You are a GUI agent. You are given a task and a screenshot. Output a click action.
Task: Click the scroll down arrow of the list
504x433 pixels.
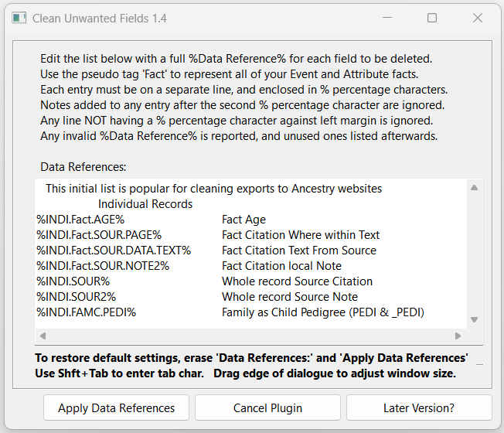[475, 319]
